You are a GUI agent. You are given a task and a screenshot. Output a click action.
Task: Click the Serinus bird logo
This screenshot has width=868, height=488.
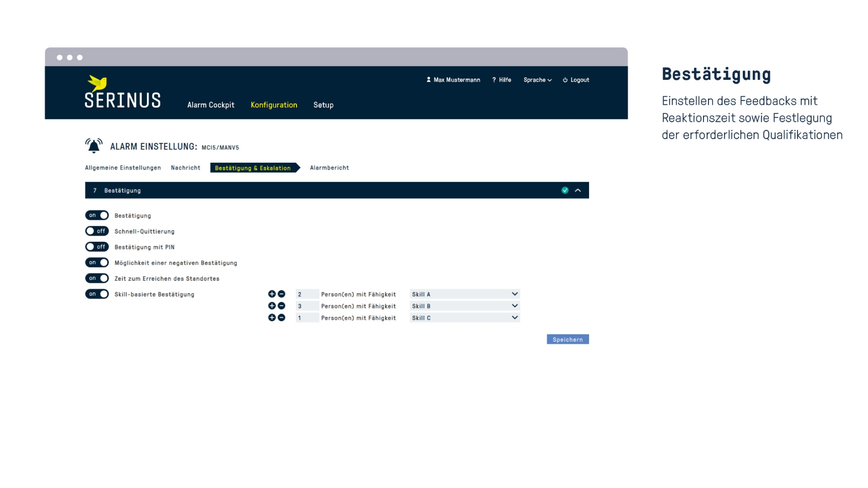(x=97, y=83)
